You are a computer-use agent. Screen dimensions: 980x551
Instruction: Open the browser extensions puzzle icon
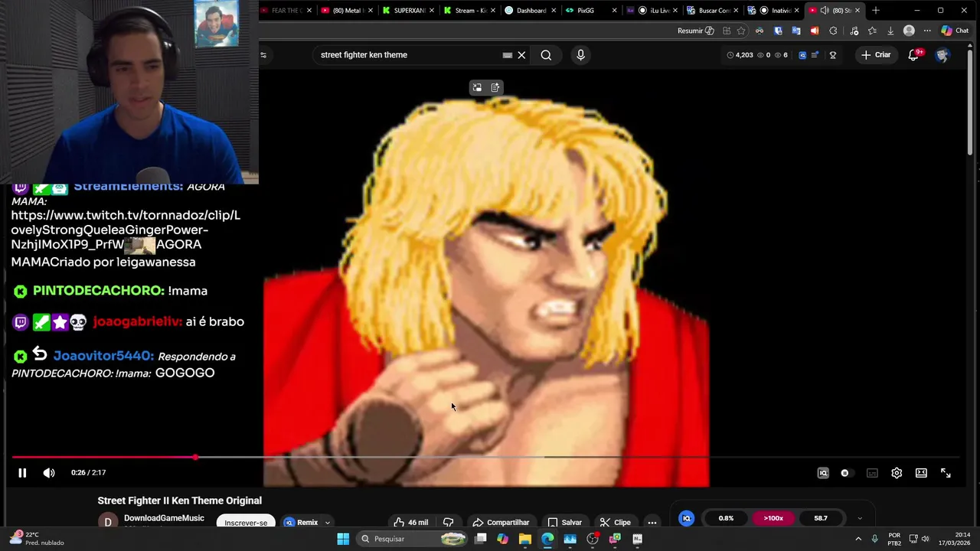pyautogui.click(x=833, y=31)
